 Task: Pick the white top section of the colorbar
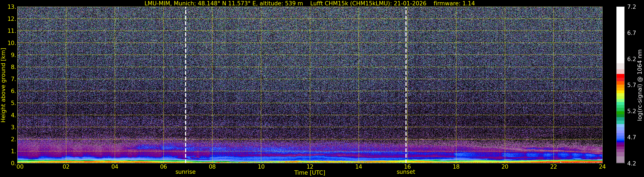620,35
